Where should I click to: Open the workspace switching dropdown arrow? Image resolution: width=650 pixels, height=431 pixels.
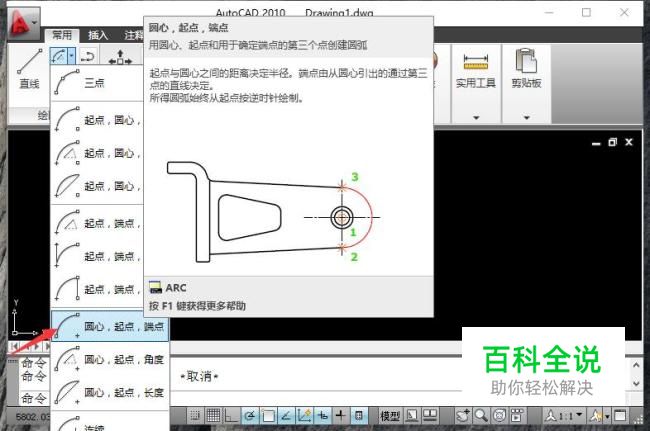click(607, 416)
